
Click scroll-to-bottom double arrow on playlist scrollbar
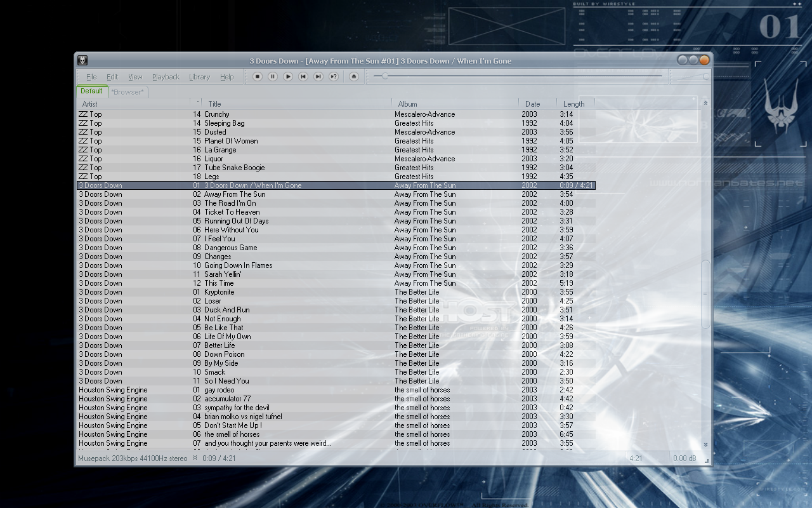coord(705,444)
